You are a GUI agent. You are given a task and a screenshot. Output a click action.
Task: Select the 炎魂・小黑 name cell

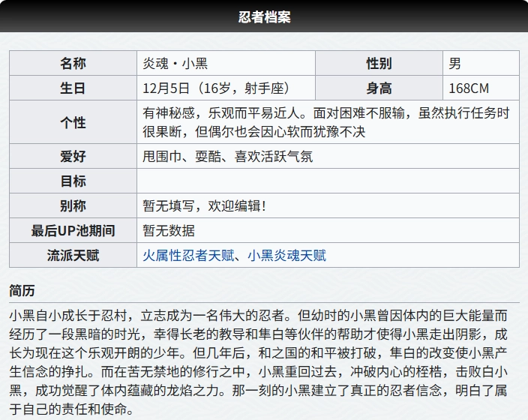pos(175,64)
